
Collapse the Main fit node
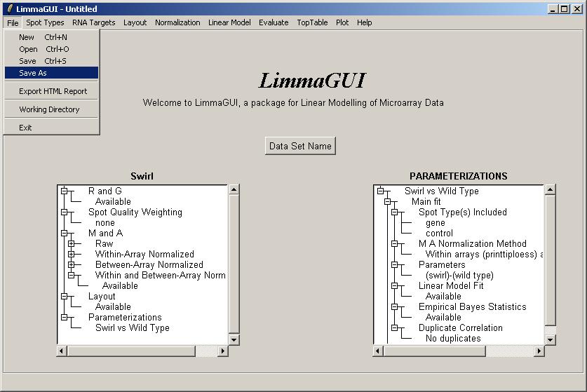click(x=387, y=202)
